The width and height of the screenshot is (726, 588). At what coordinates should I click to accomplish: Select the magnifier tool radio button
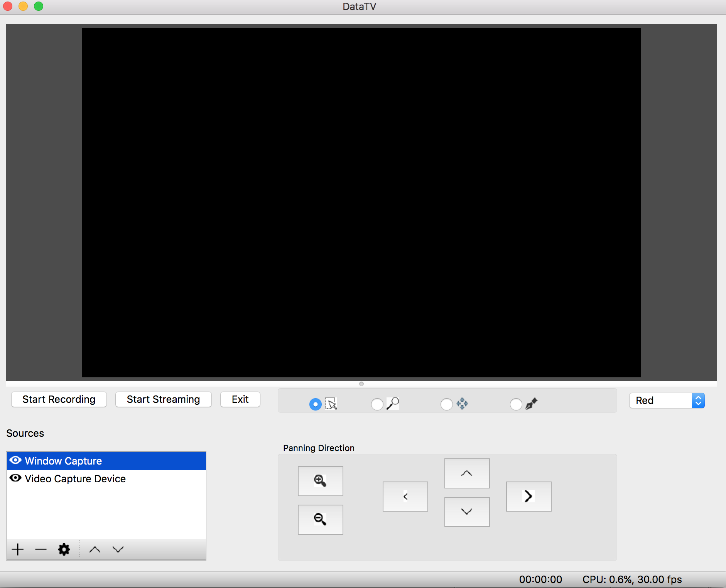[377, 404]
